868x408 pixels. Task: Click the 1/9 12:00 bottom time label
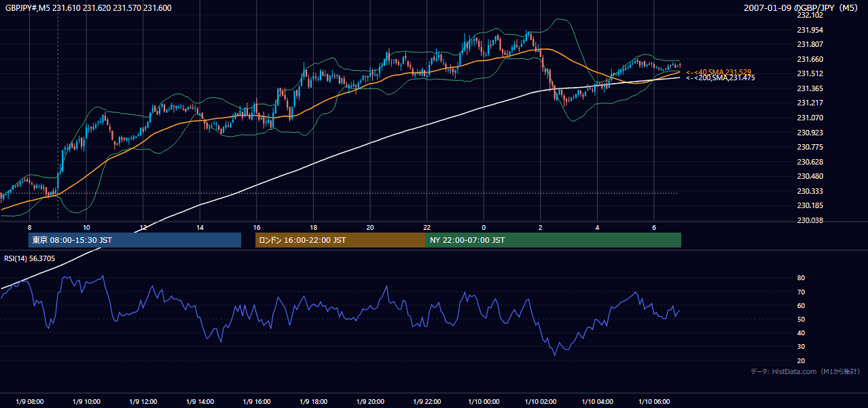click(143, 401)
